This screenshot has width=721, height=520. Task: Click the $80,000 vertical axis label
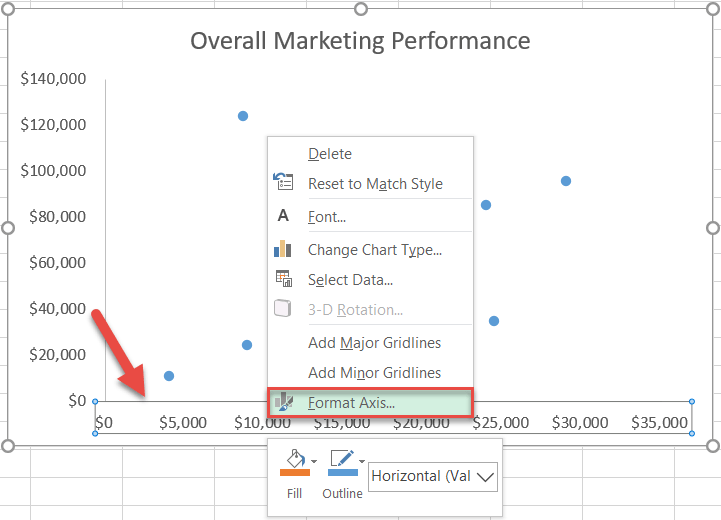tap(57, 217)
